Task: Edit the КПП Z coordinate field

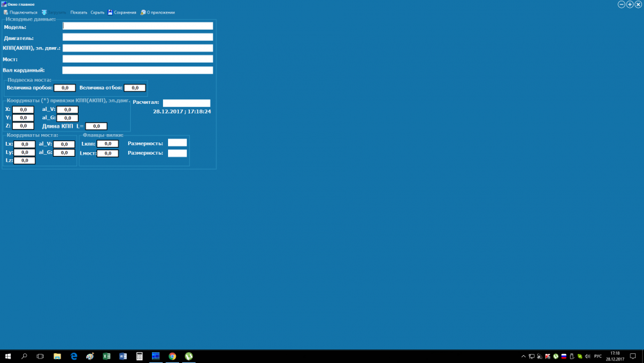Action: 23,126
